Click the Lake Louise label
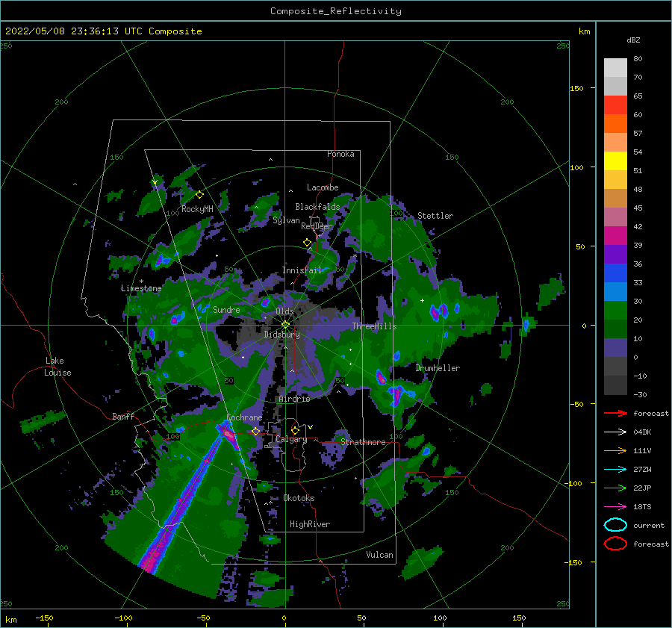The height and width of the screenshot is (628, 672). click(x=57, y=367)
